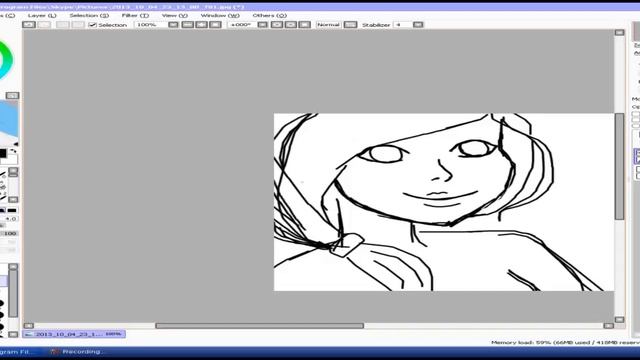Screen dimensions: 640x360
Task: Open the +000° rotation angle field
Action: [242, 25]
